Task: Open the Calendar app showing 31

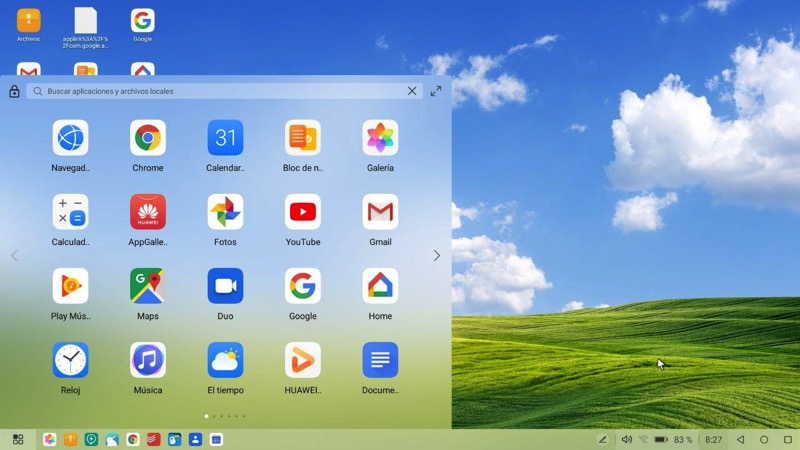Action: click(226, 138)
